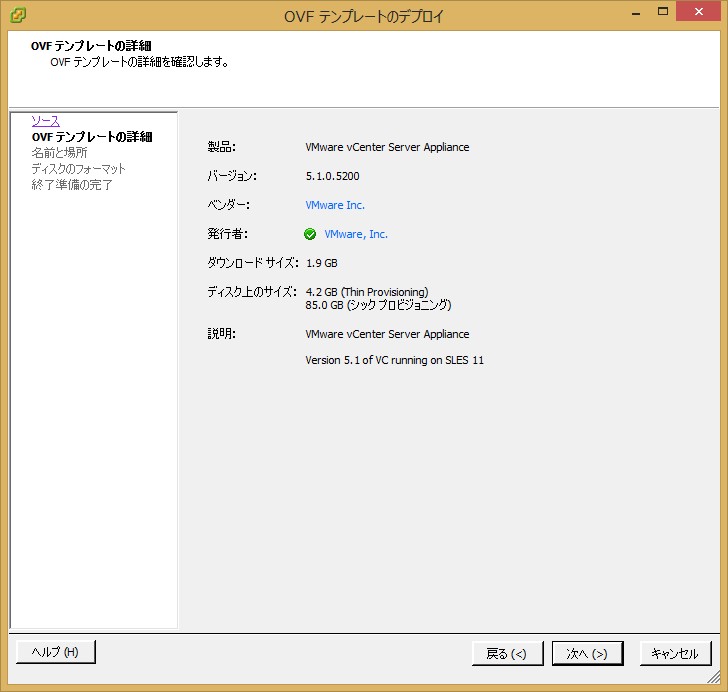Screen dimensions: 728x692
Task: Click the ディスク上のサイズ: label
Action: click(252, 292)
